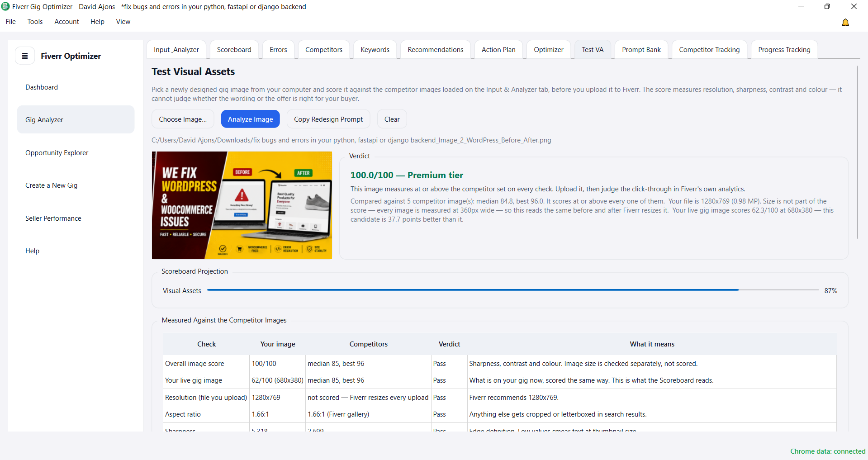Click the WordPress gig image preview thumbnail

pos(242,205)
